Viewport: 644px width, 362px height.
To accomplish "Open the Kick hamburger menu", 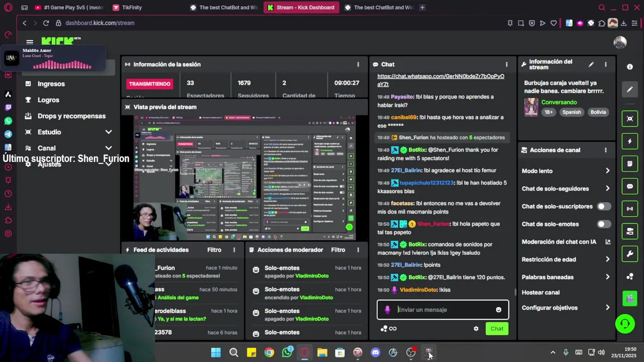I will (30, 42).
